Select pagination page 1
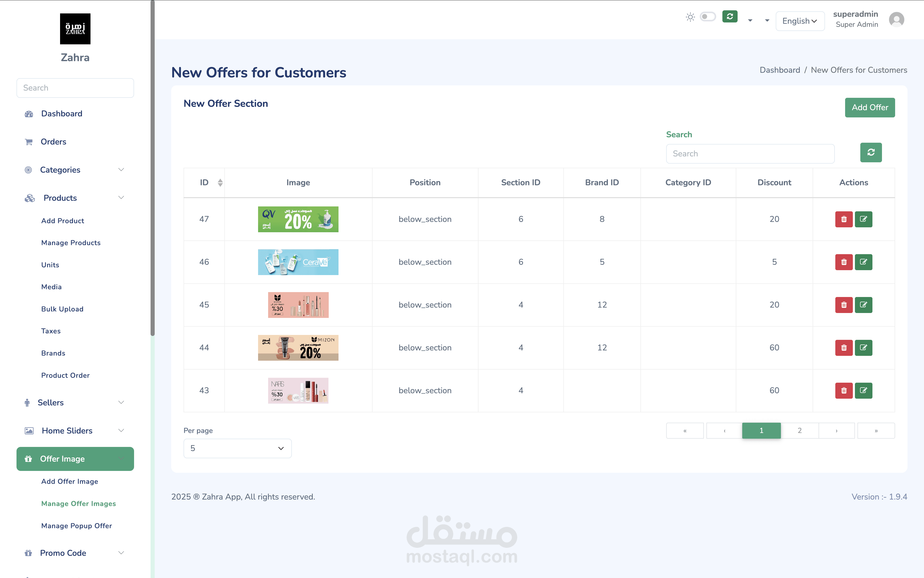This screenshot has width=924, height=578. [761, 430]
